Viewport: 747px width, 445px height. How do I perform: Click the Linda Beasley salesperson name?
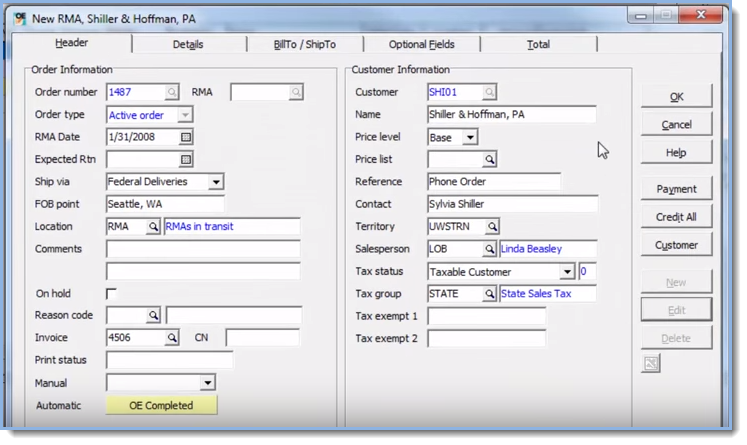click(531, 249)
